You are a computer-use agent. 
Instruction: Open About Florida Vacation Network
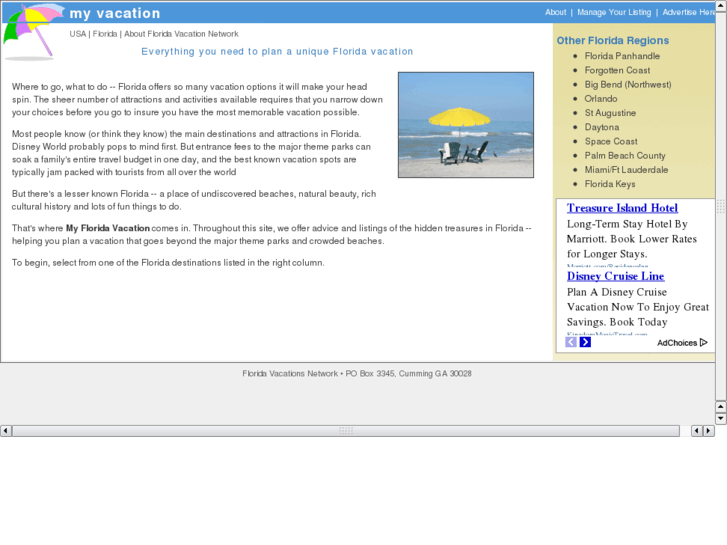tap(181, 34)
